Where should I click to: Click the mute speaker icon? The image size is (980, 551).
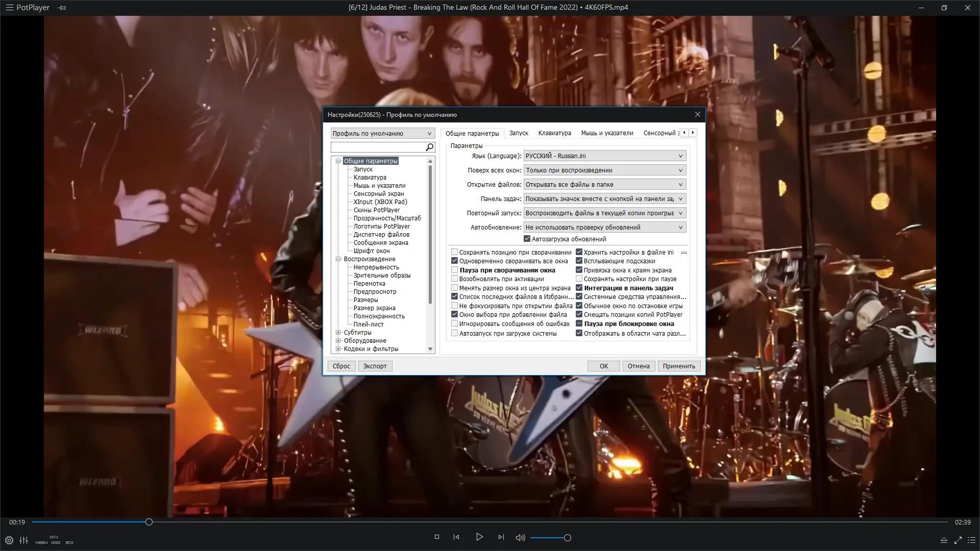520,537
